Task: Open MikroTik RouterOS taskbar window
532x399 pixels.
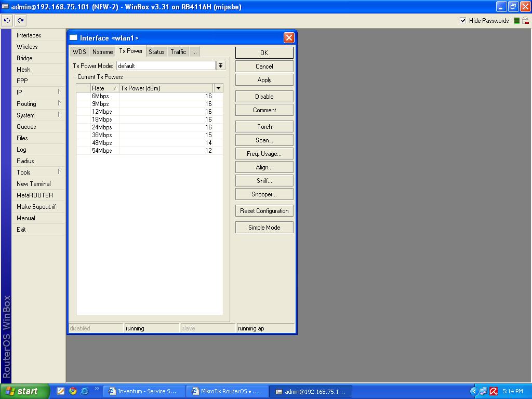Action: [228, 391]
